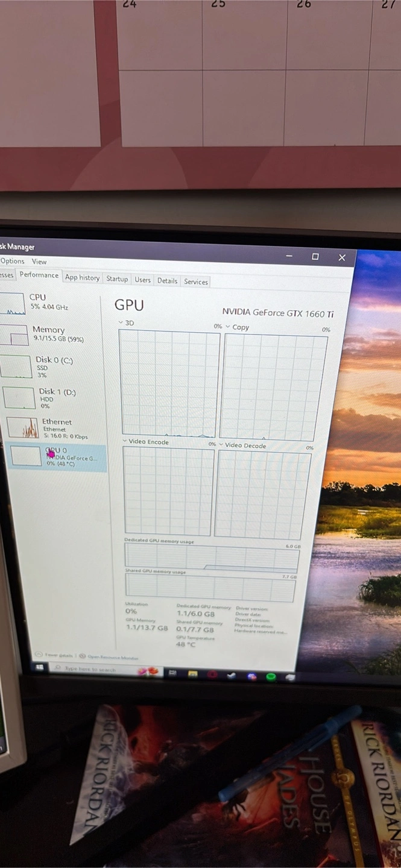Click the 1.1/13.7 GB GPU memory value
401x868 pixels.
pos(147,627)
